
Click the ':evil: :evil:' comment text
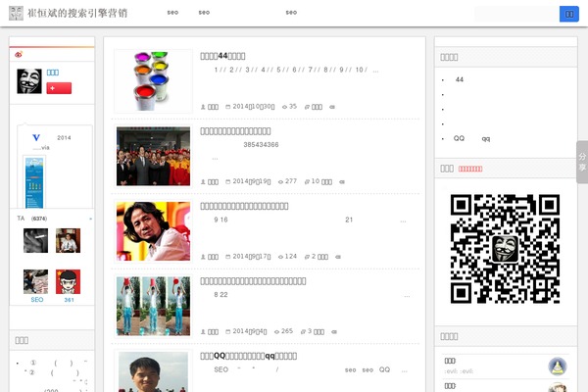(x=459, y=371)
